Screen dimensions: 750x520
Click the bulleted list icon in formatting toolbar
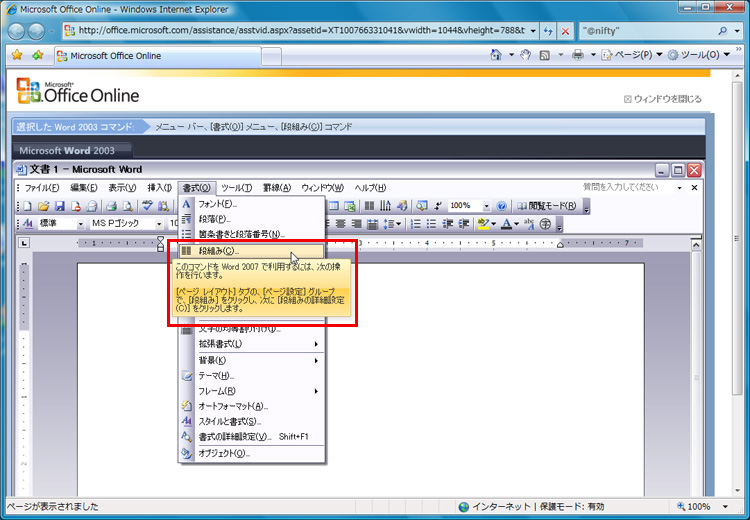431,223
